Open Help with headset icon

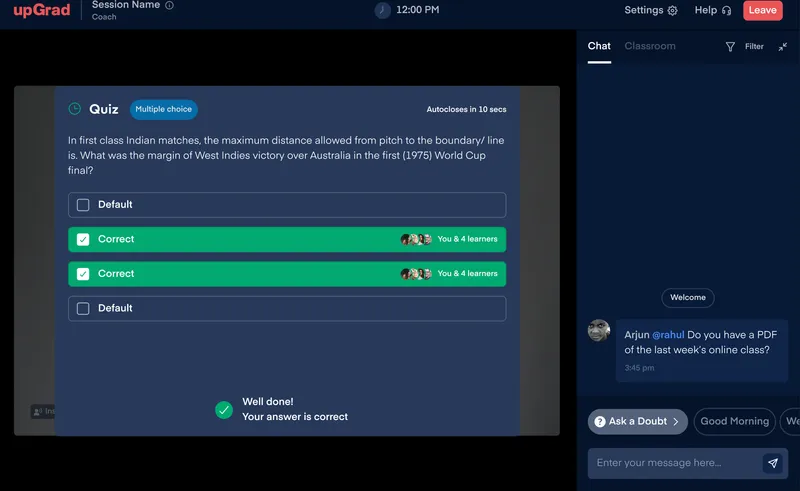pos(713,10)
